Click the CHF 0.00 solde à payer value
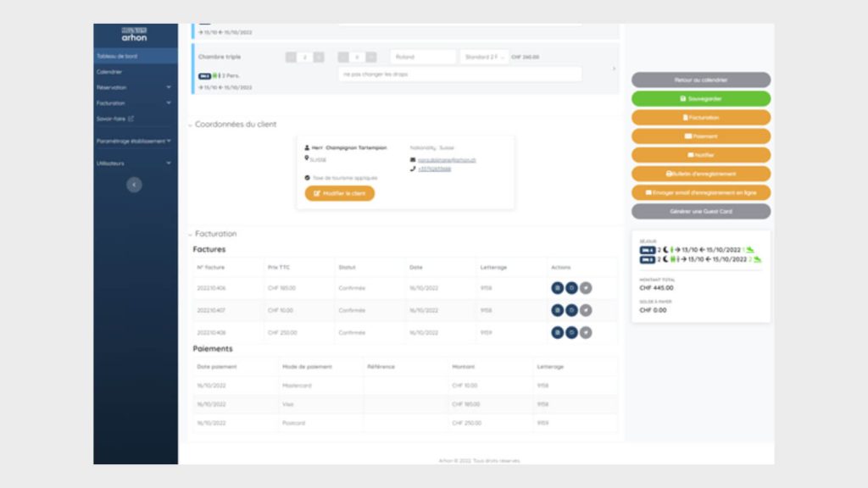The height and width of the screenshot is (488, 868). [x=654, y=310]
